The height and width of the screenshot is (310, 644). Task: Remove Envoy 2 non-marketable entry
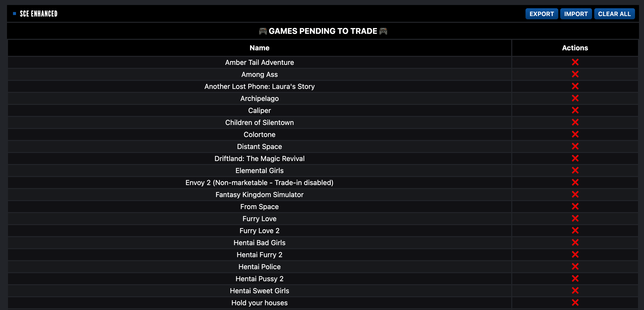[x=574, y=183]
